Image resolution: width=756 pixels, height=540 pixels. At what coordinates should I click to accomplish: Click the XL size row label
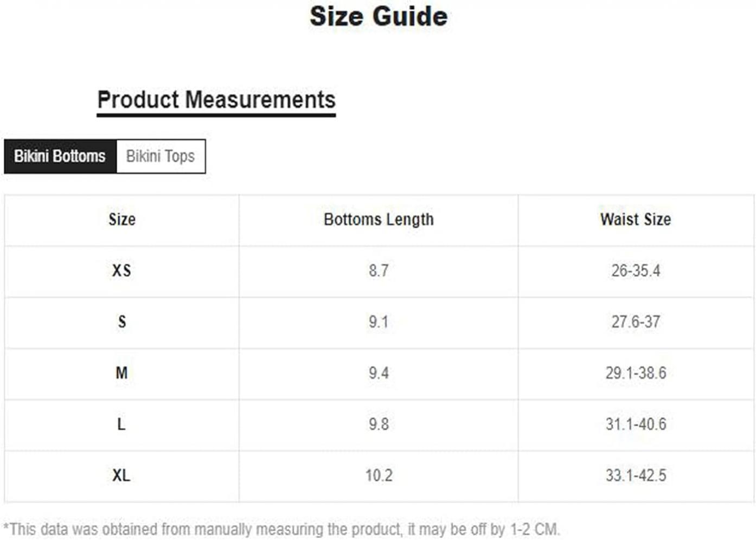point(121,475)
